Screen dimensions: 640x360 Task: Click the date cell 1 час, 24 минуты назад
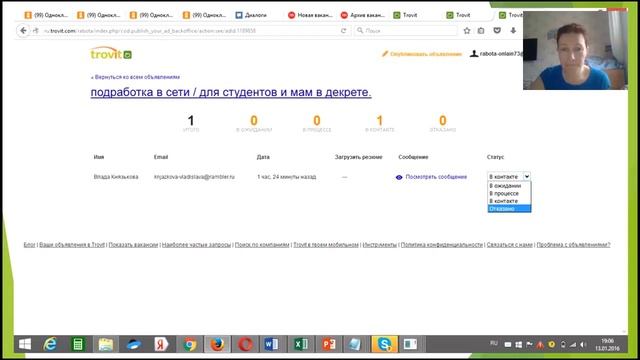[x=287, y=177]
